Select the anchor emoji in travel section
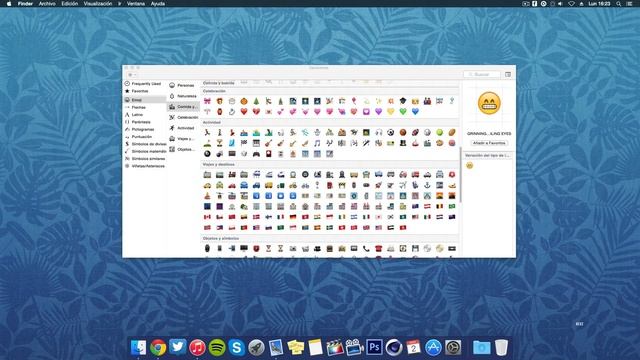The height and width of the screenshot is (360, 640). (427, 185)
